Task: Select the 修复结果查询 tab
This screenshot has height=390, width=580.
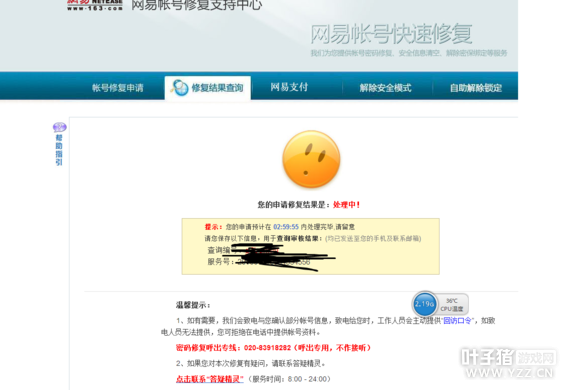Action: coord(208,88)
